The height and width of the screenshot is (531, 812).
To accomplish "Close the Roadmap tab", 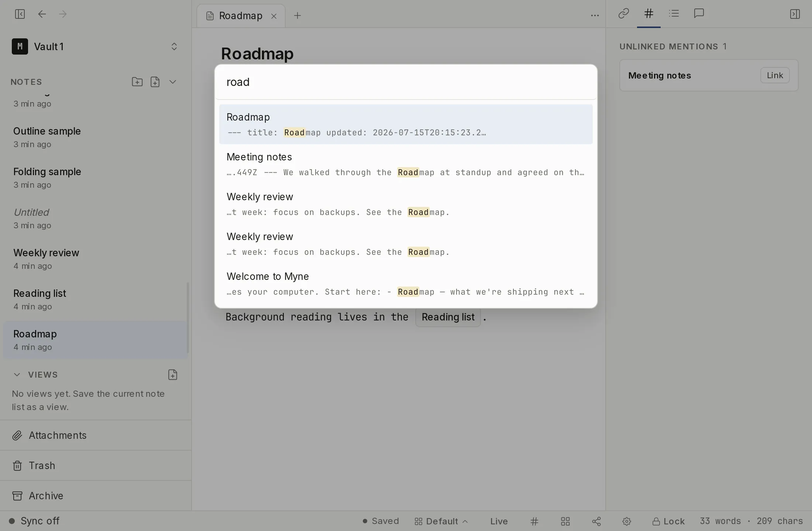I will pyautogui.click(x=274, y=16).
